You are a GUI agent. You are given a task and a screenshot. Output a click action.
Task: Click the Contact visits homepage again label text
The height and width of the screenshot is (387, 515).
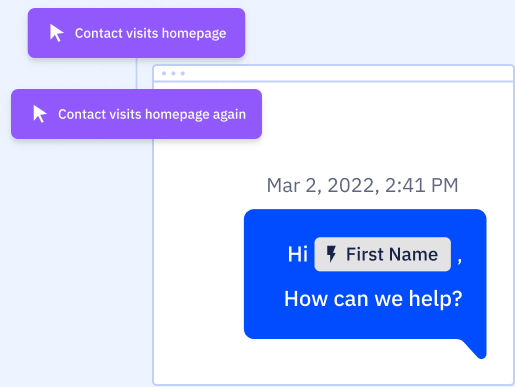pos(152,115)
